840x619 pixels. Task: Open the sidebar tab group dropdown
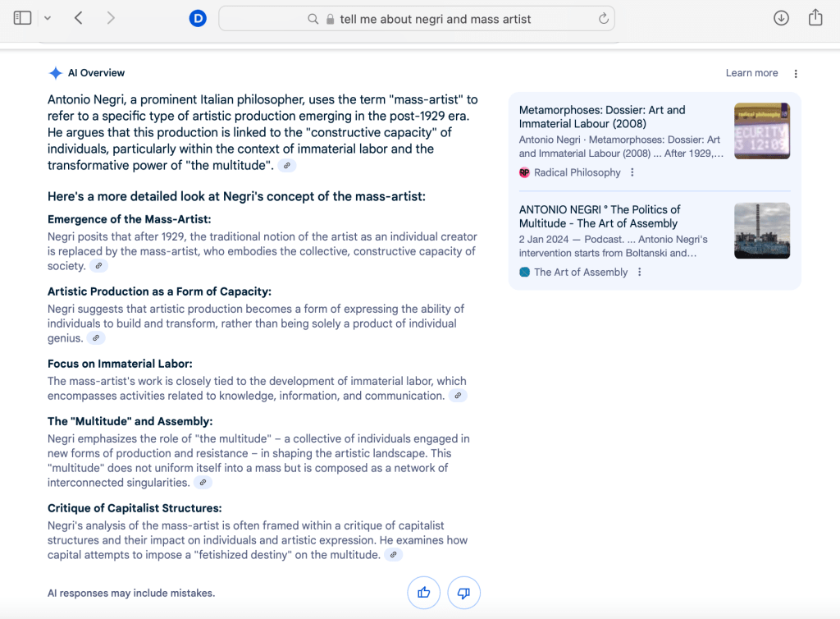48,18
